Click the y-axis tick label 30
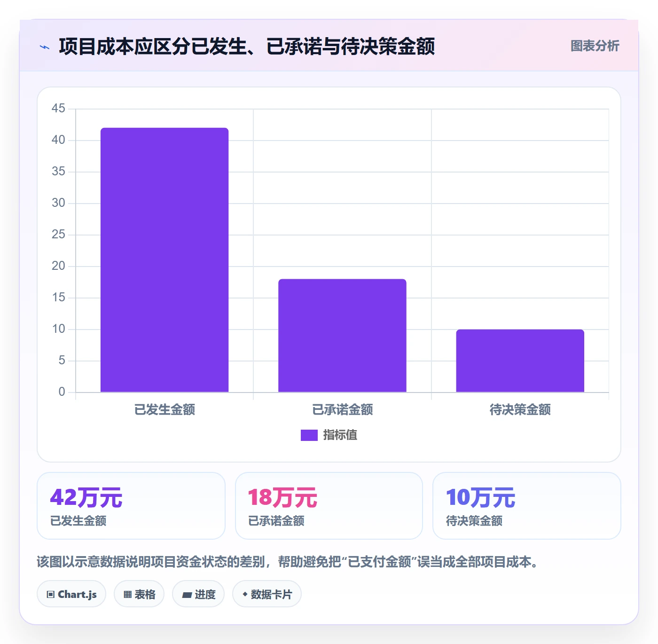 (58, 203)
